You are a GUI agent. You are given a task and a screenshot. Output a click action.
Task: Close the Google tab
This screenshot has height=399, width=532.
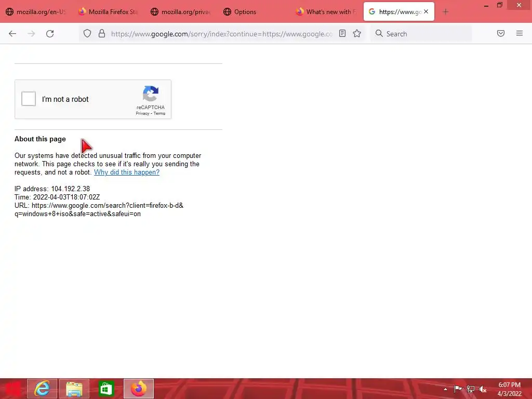pos(426,11)
